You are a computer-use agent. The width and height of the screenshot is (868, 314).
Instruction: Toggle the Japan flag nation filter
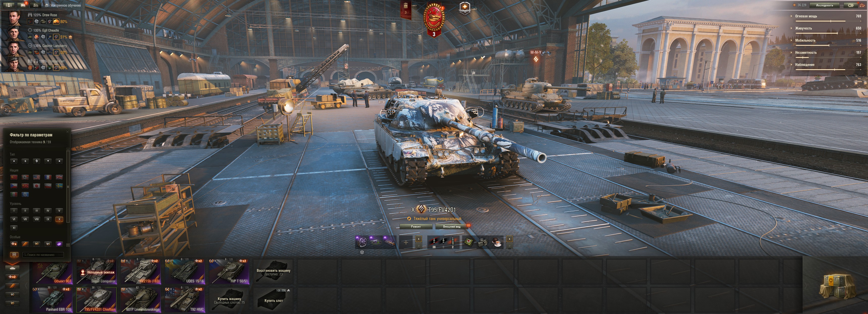(x=37, y=186)
